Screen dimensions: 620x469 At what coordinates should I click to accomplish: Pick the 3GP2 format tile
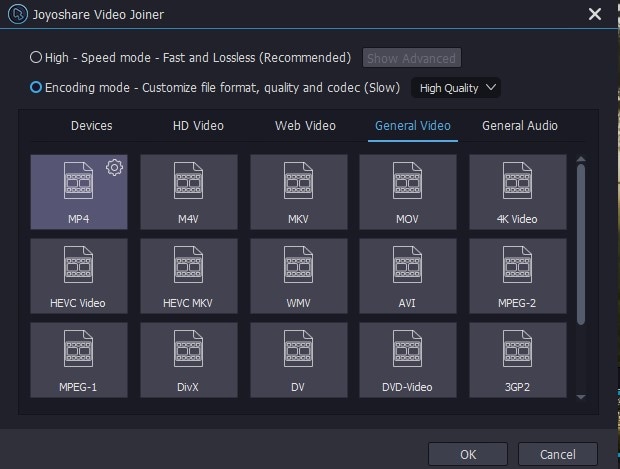(x=518, y=360)
